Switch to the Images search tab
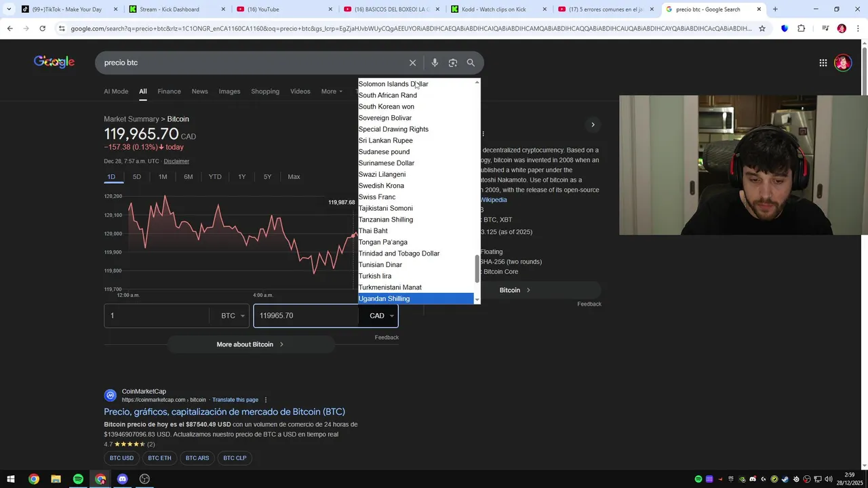 229,91
